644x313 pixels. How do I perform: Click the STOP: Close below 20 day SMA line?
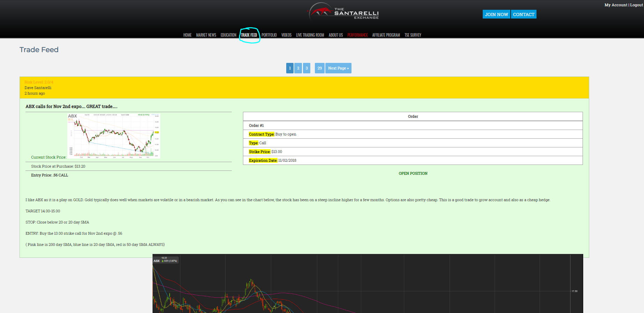tap(57, 222)
